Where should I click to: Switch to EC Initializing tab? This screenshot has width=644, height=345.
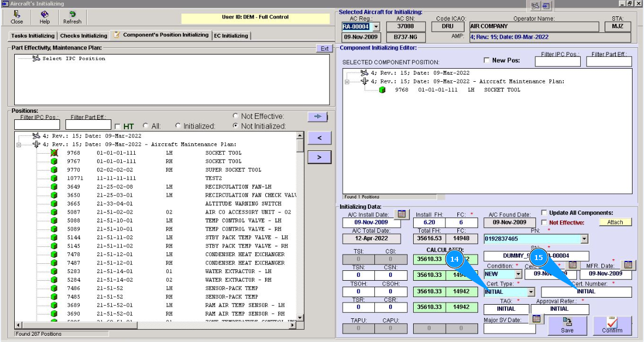tap(231, 36)
